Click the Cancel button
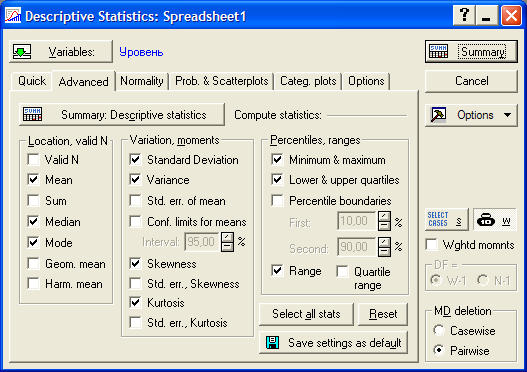 pyautogui.click(x=471, y=81)
